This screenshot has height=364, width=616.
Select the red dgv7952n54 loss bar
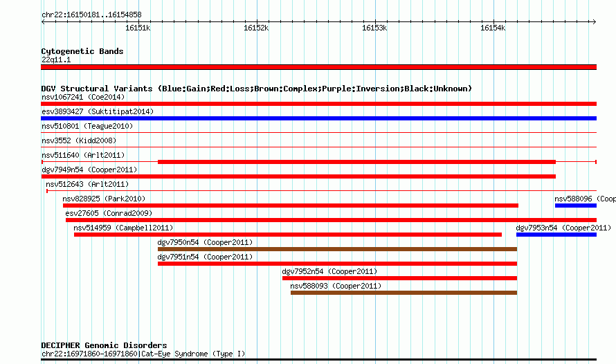click(399, 278)
